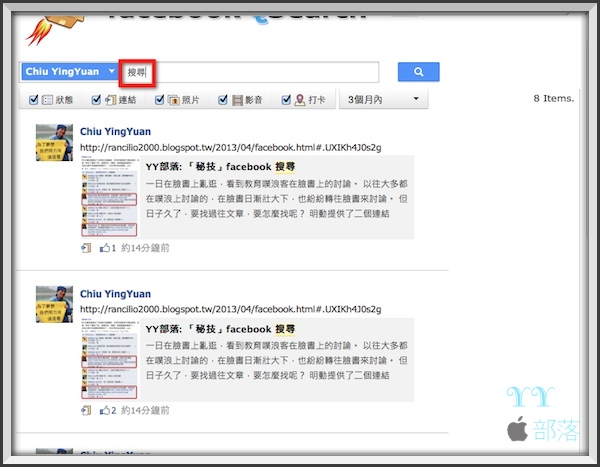Open the blogspot URL in first post
600x467 pixels.
pyautogui.click(x=230, y=147)
